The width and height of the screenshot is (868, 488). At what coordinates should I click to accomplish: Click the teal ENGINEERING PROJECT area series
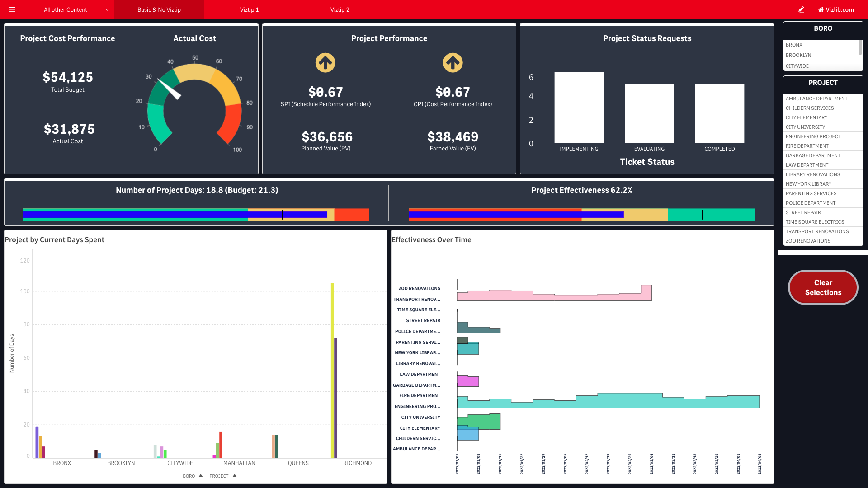tap(608, 401)
